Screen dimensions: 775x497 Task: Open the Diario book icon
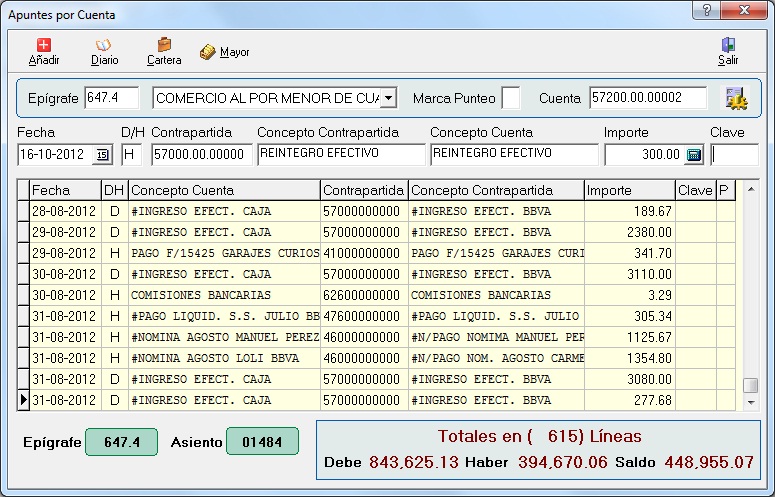click(103, 45)
